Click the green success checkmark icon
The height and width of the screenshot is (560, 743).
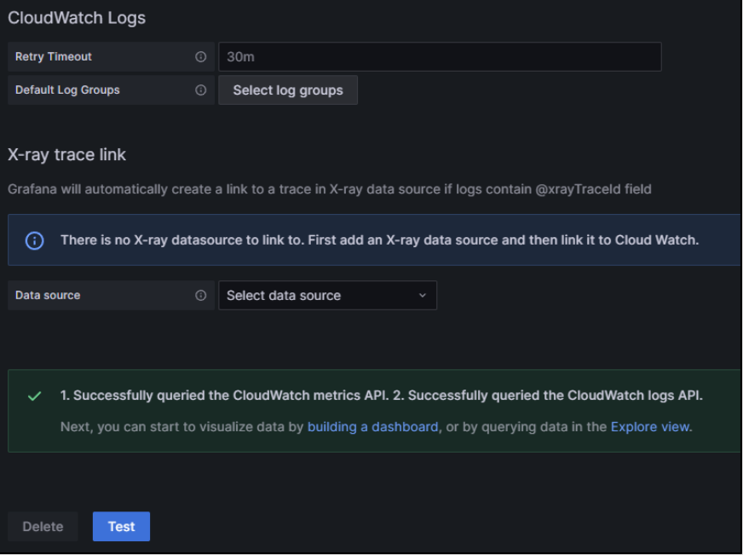(35, 396)
